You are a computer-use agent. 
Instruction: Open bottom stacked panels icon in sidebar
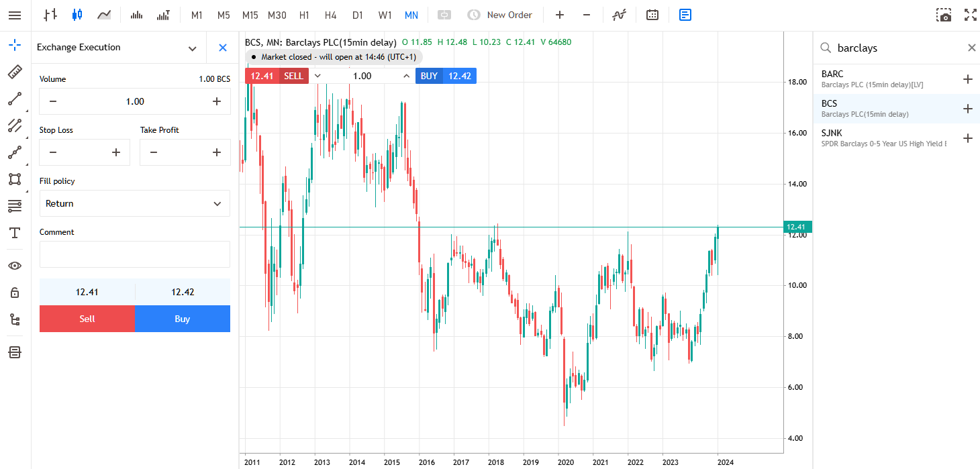pos(15,352)
